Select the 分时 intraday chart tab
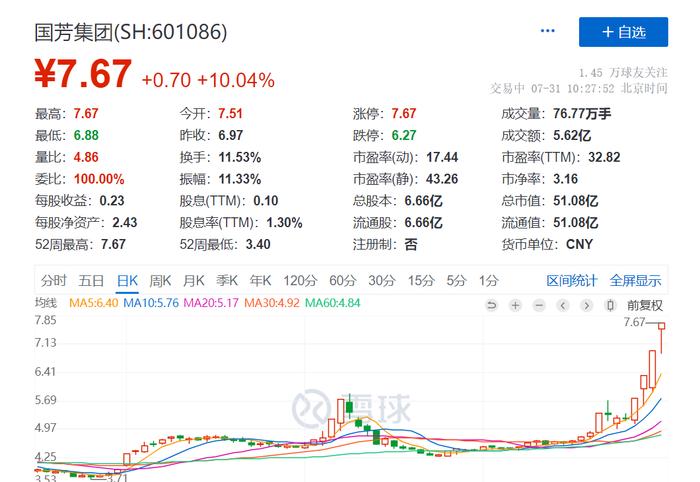This screenshot has height=482, width=700. (54, 280)
